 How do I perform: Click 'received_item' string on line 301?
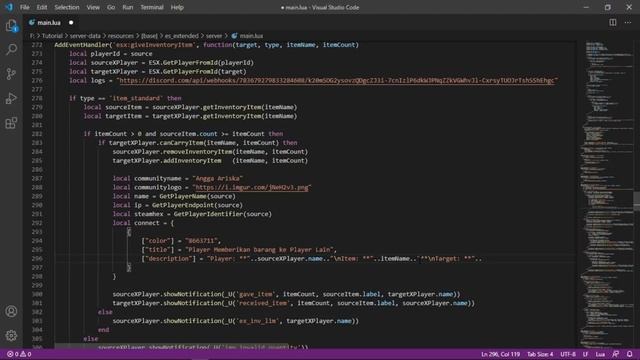click(x=263, y=303)
